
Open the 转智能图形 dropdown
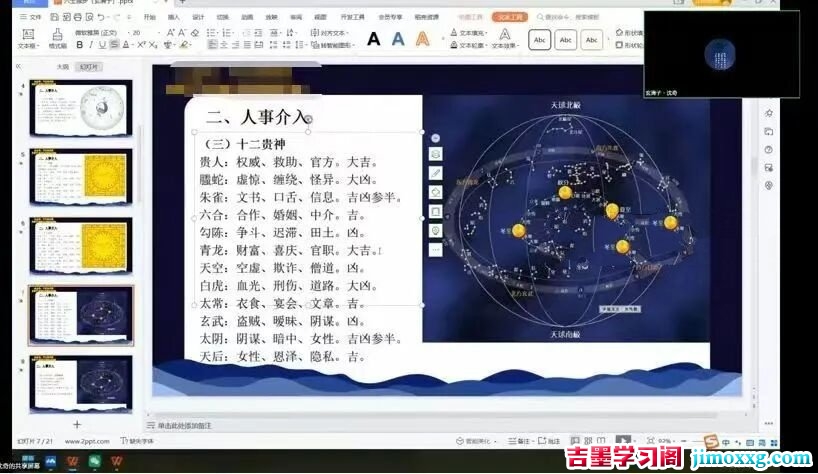[x=332, y=45]
